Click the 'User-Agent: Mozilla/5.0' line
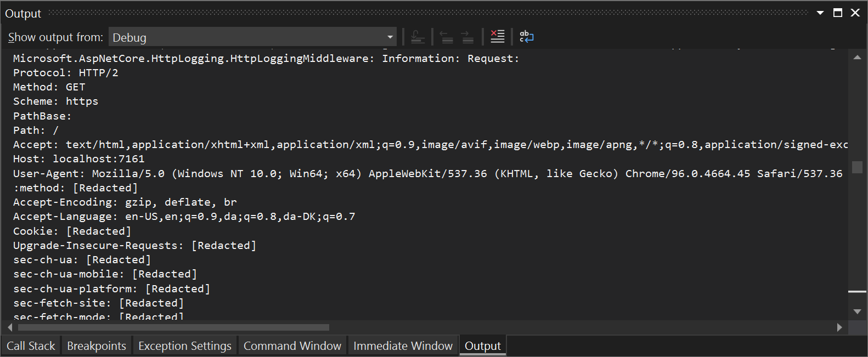The width and height of the screenshot is (868, 357). point(428,173)
